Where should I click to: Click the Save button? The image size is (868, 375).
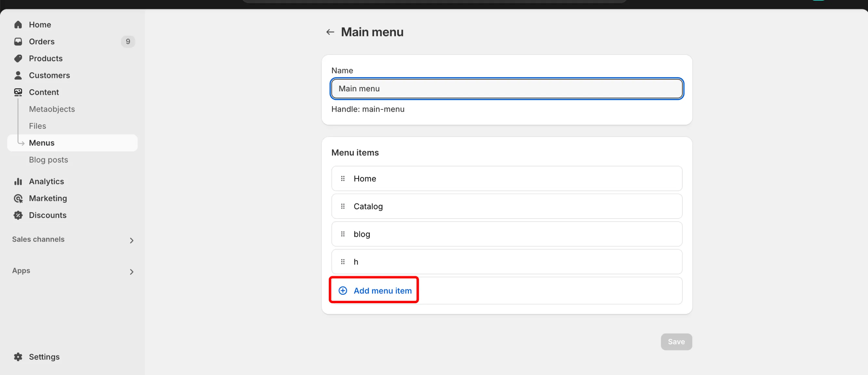coord(676,342)
